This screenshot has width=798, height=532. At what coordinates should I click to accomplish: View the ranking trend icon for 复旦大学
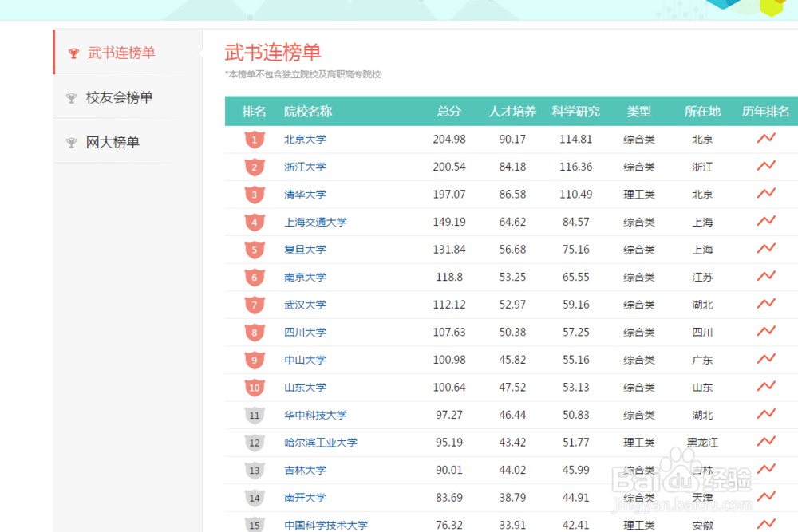click(766, 248)
